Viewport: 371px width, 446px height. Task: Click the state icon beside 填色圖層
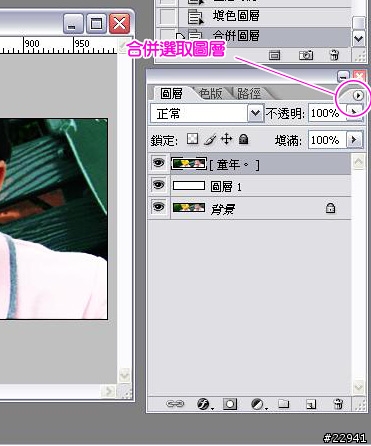pyautogui.click(x=196, y=17)
